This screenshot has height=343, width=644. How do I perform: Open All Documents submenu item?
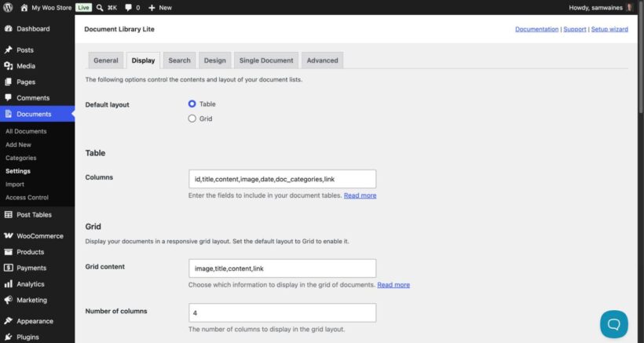pos(26,131)
